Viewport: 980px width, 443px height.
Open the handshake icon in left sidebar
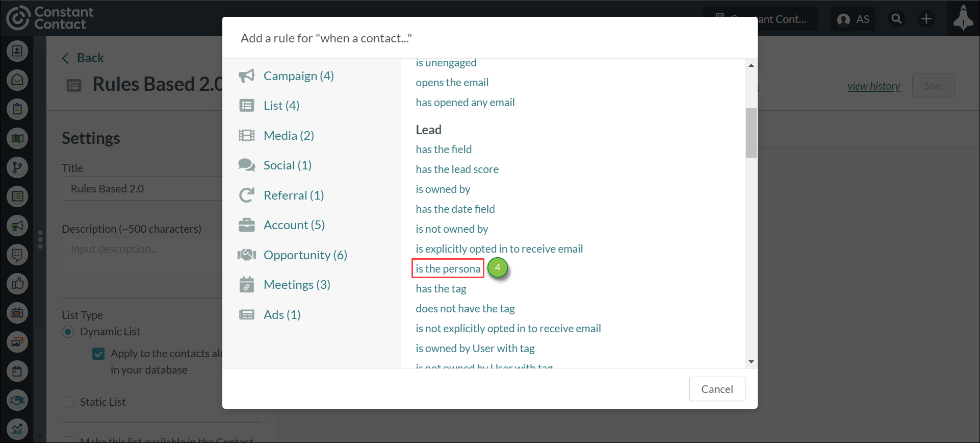[x=17, y=400]
